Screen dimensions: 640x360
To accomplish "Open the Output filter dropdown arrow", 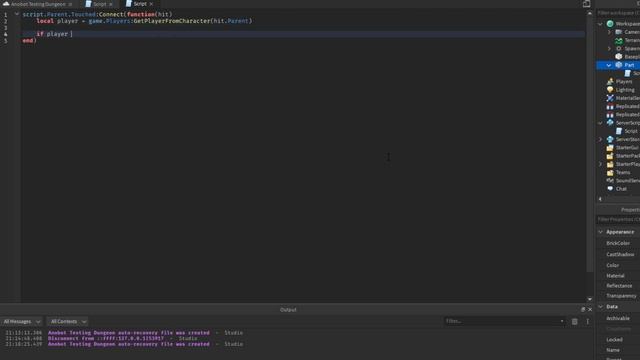I will pyautogui.click(x=562, y=322).
